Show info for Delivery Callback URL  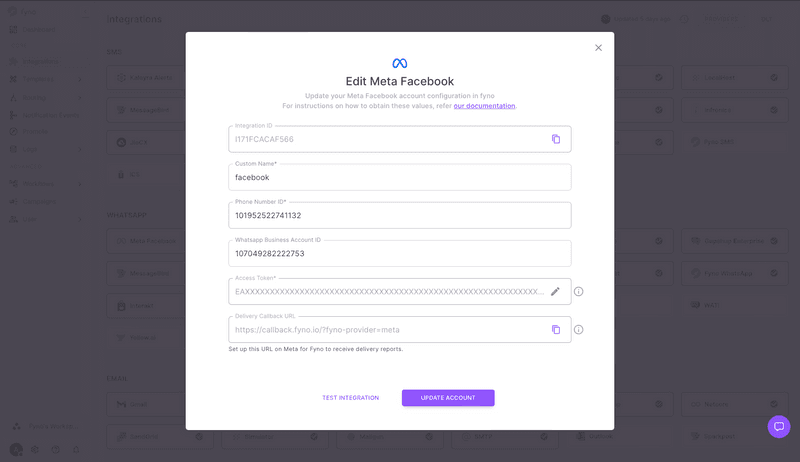tap(578, 329)
